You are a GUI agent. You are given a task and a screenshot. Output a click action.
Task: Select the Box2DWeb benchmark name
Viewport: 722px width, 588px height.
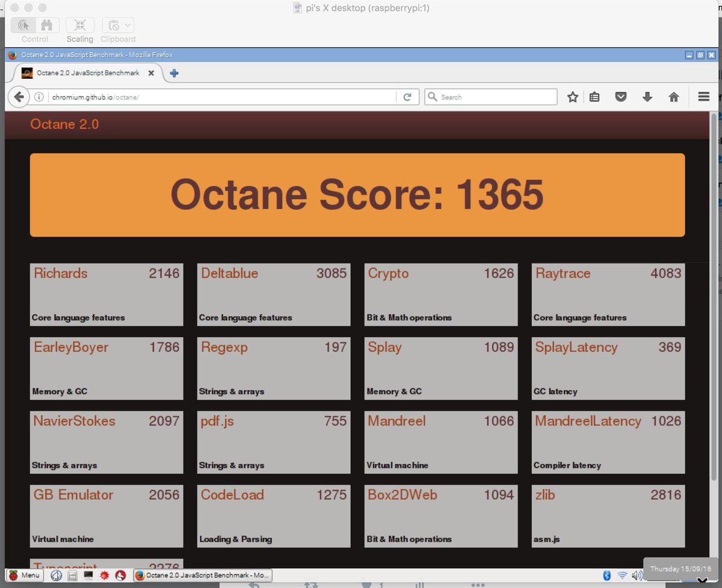403,495
